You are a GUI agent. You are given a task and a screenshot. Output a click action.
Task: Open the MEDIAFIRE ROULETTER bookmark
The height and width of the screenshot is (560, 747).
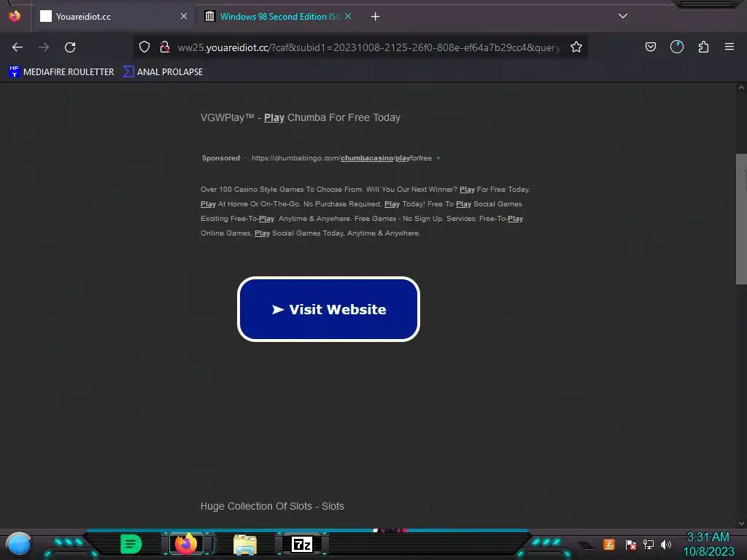[61, 72]
